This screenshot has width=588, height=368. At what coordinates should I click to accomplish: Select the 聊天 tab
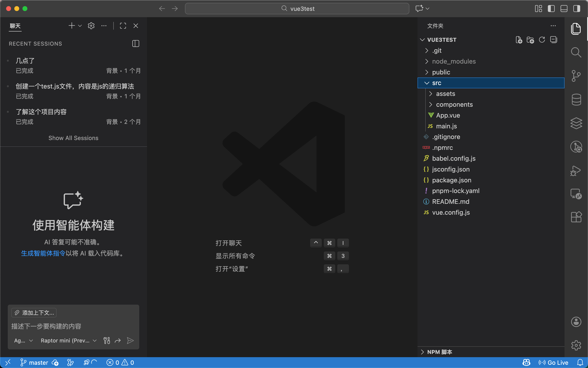click(15, 26)
